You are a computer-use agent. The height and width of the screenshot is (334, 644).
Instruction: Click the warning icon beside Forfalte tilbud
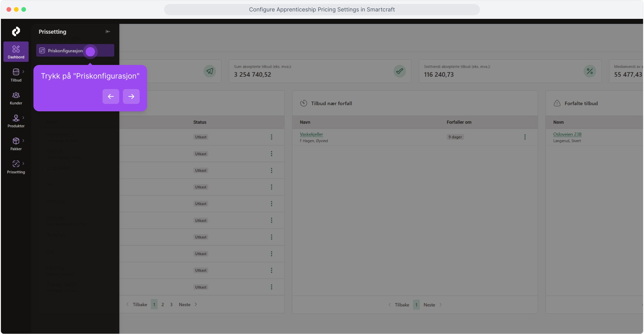coord(557,103)
